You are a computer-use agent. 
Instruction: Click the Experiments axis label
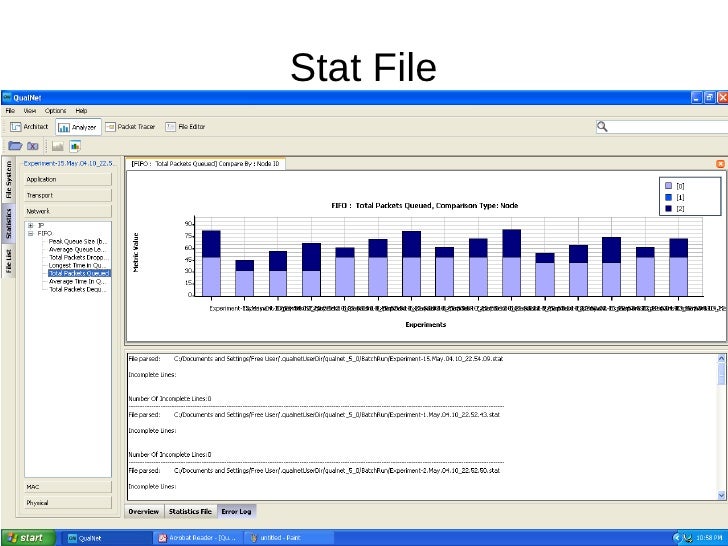426,325
